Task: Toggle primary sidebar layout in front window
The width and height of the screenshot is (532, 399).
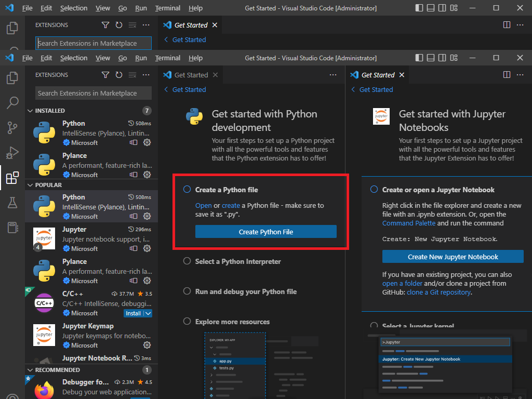Action: 419,58
